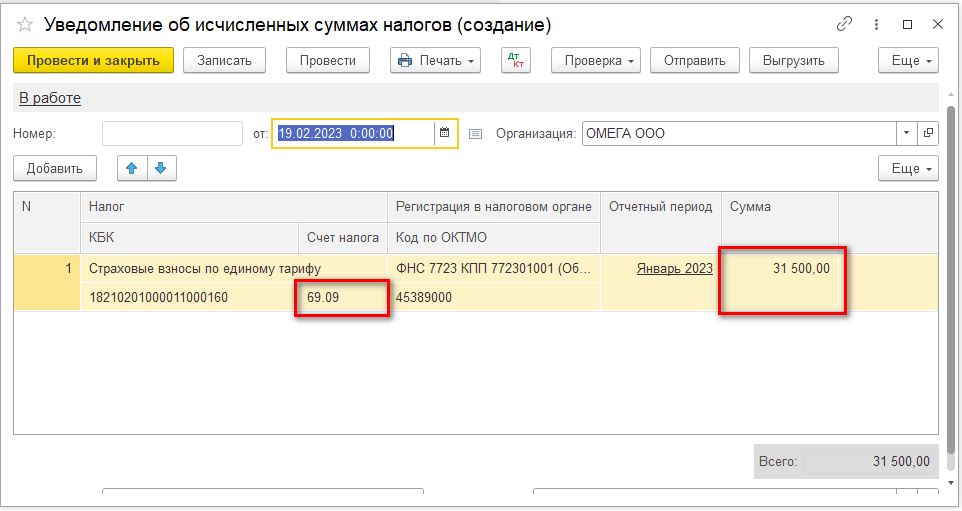962x511 pixels.
Task: Click the Отчетный период column header
Action: pos(661,222)
